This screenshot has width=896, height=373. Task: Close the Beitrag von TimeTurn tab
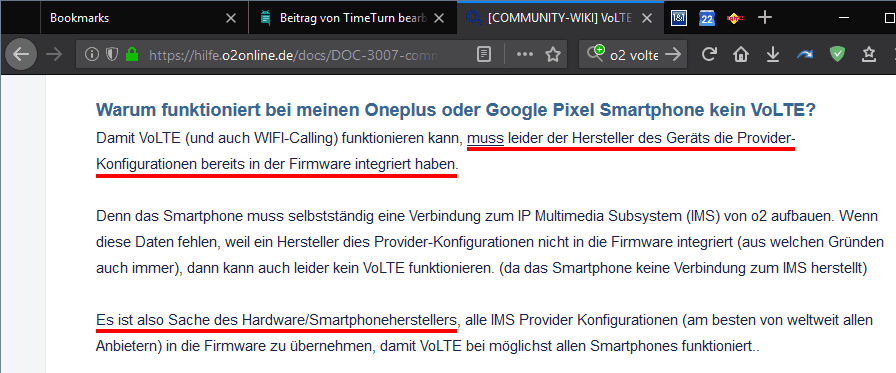[x=439, y=18]
